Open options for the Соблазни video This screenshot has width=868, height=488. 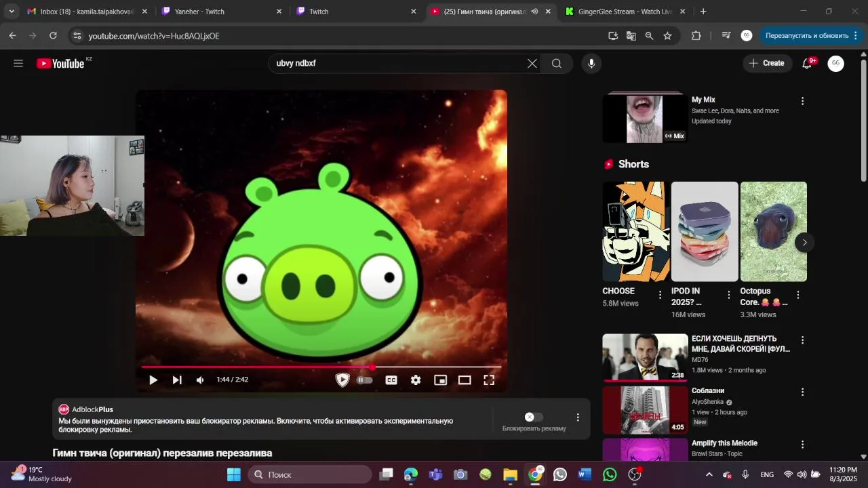(803, 392)
